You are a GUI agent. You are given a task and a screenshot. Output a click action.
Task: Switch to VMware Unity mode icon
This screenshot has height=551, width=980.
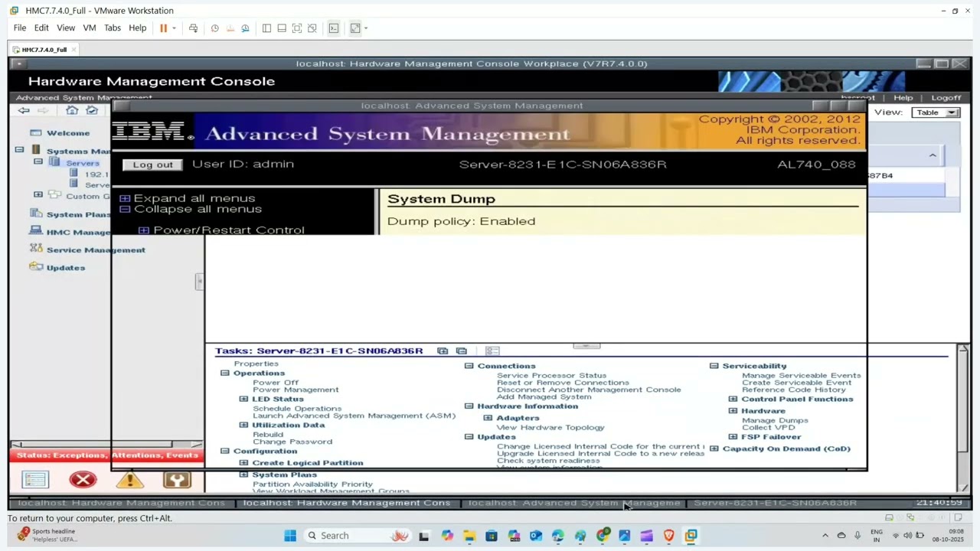pyautogui.click(x=312, y=28)
